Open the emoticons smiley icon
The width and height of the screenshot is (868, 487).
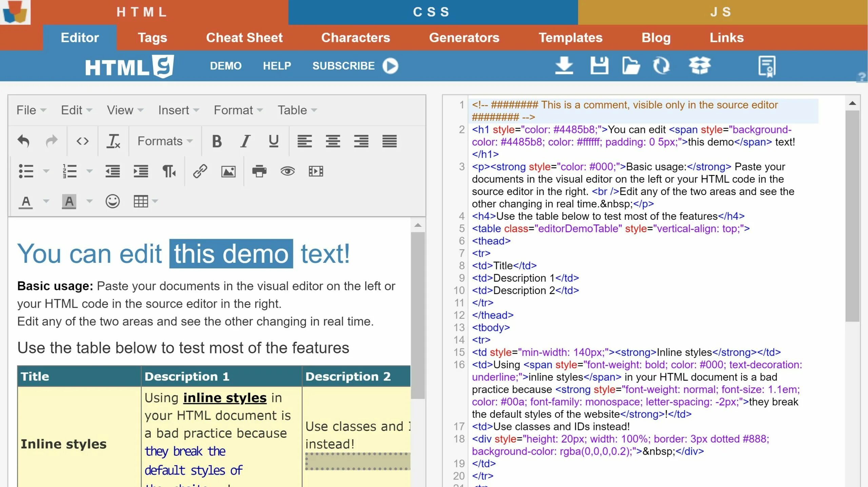(112, 201)
